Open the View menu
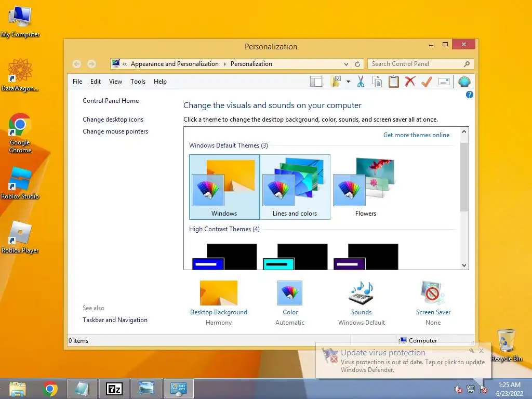The image size is (532, 399). point(115,82)
